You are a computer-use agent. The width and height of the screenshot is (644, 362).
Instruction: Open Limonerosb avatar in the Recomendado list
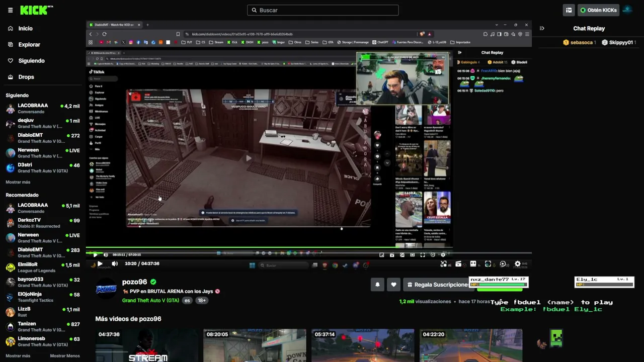tap(10, 341)
